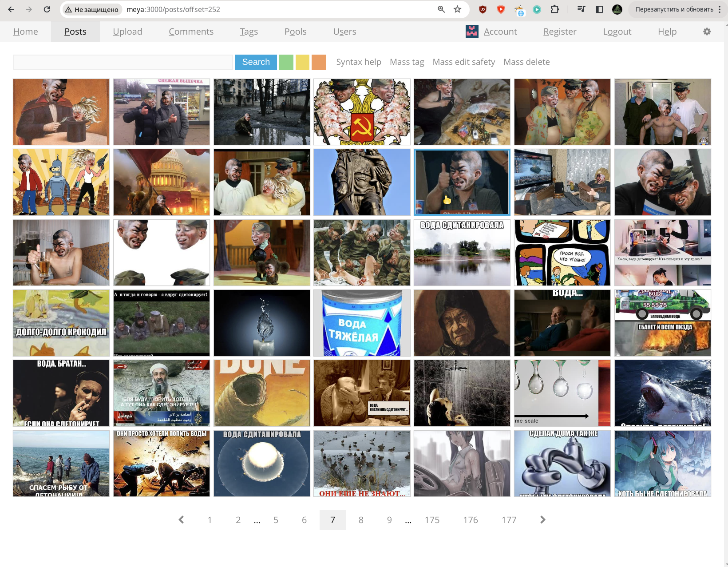Open the 'ОНИ ЕЩЕ НЕ ЗНАЮТ...' ducks thumbnail
Viewport: 728px width, 567px height.
click(362, 464)
